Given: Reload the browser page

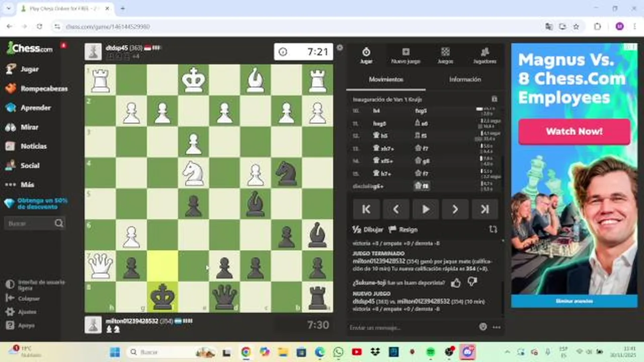Looking at the screenshot, I should (39, 26).
